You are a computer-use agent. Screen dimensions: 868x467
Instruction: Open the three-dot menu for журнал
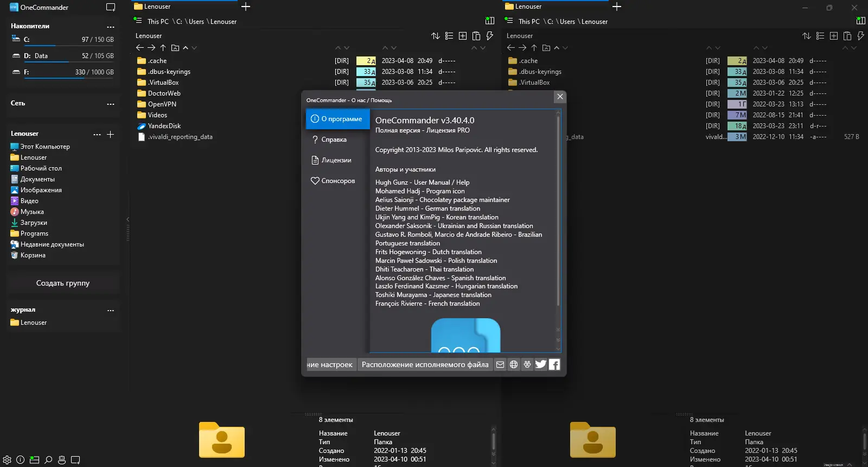111,311
